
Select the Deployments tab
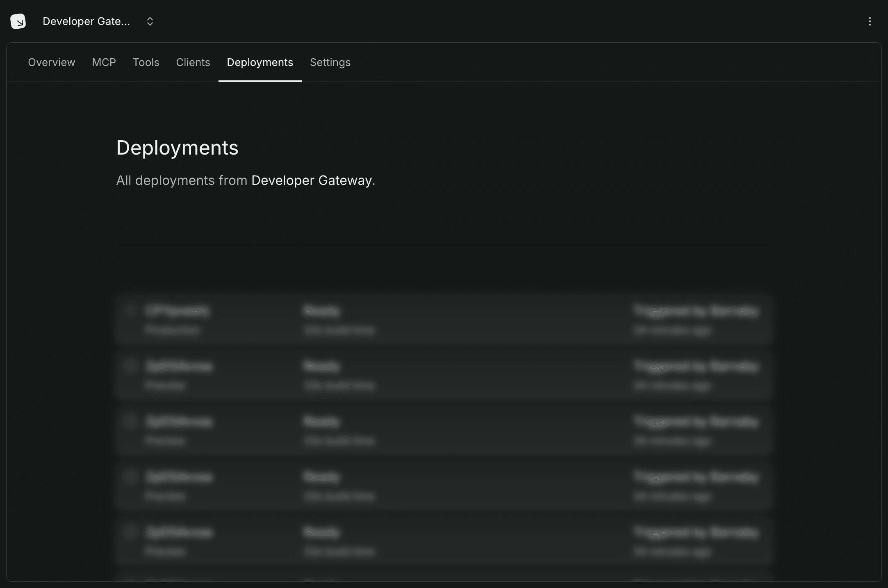pyautogui.click(x=260, y=62)
